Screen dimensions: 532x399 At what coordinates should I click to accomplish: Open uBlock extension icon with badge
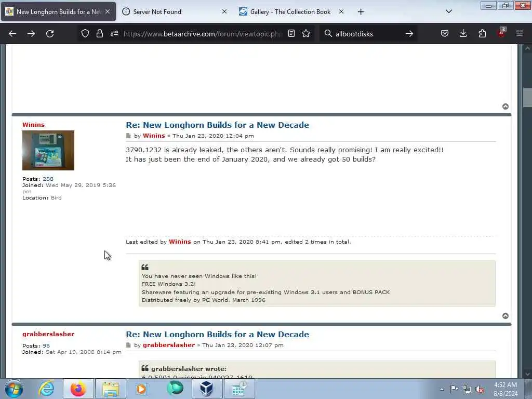(501, 33)
